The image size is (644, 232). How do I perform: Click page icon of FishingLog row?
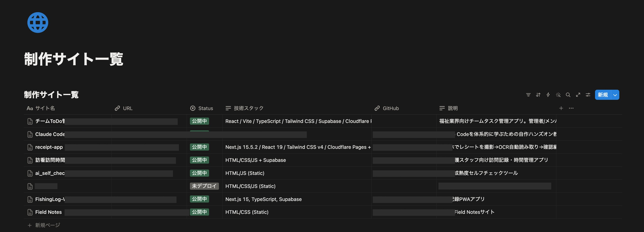pos(30,199)
